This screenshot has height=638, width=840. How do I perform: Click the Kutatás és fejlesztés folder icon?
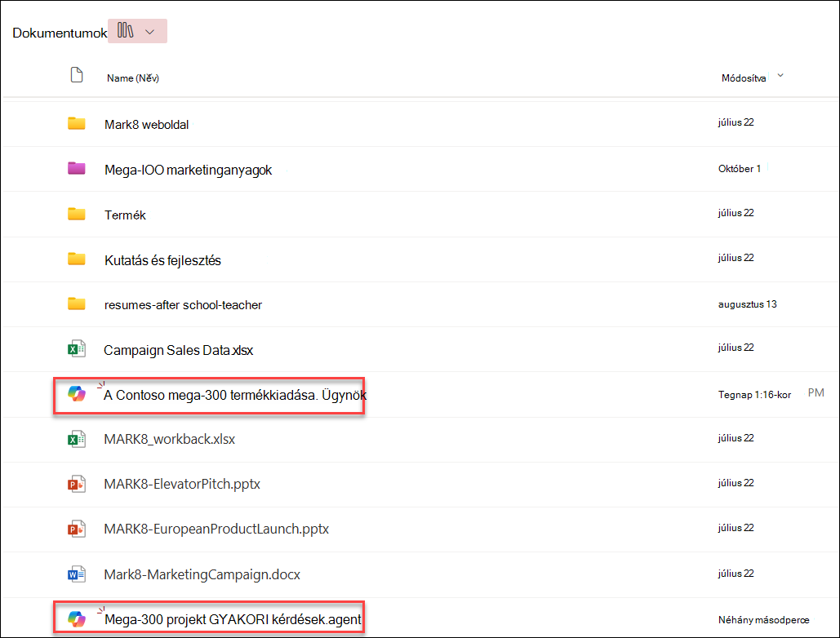coord(77,259)
